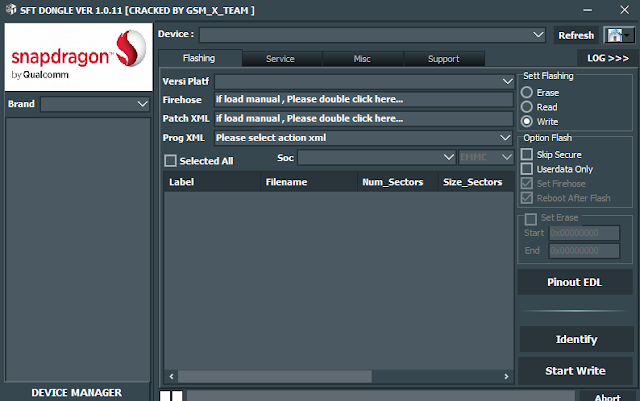Click the Abort button
The height and width of the screenshot is (401, 640).
(607, 397)
